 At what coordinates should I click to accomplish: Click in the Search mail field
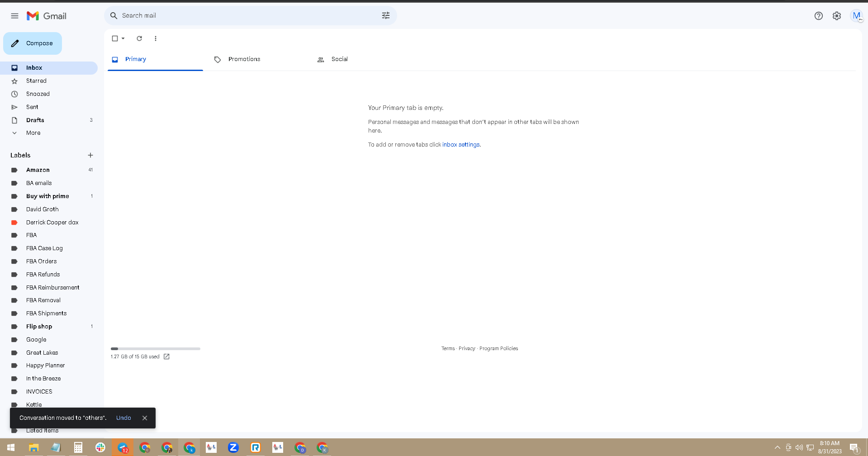251,15
